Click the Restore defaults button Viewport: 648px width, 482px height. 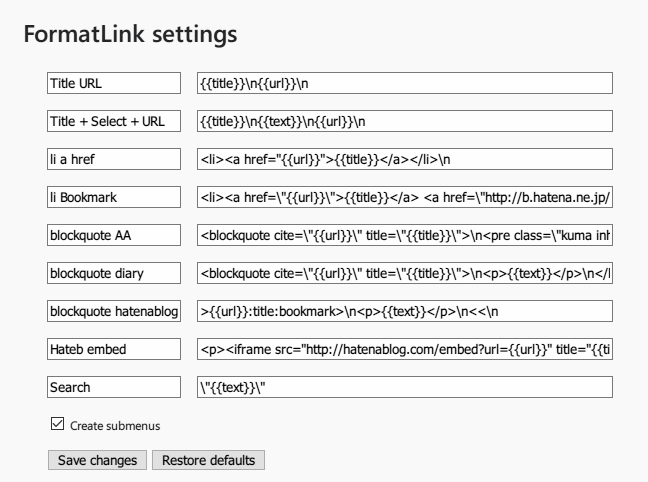point(208,460)
